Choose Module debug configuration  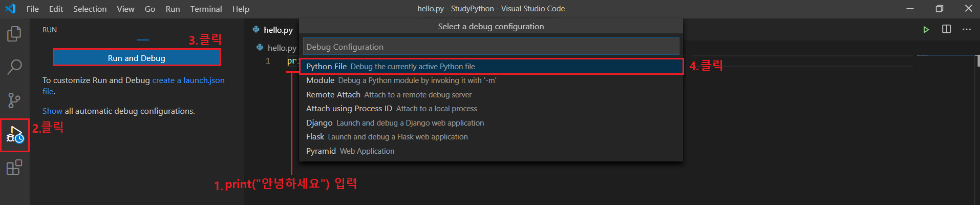pyautogui.click(x=491, y=80)
